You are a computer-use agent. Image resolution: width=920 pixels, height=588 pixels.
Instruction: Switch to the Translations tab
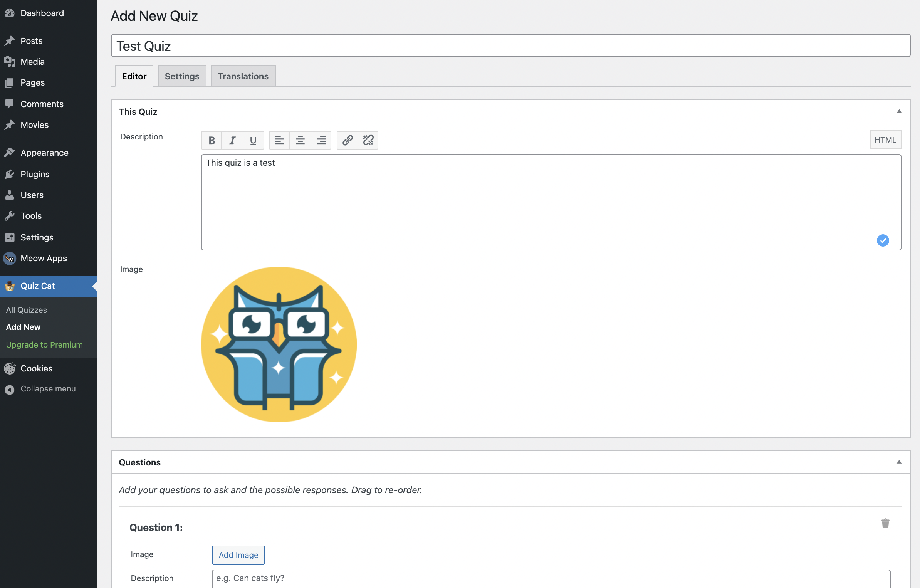coord(243,76)
